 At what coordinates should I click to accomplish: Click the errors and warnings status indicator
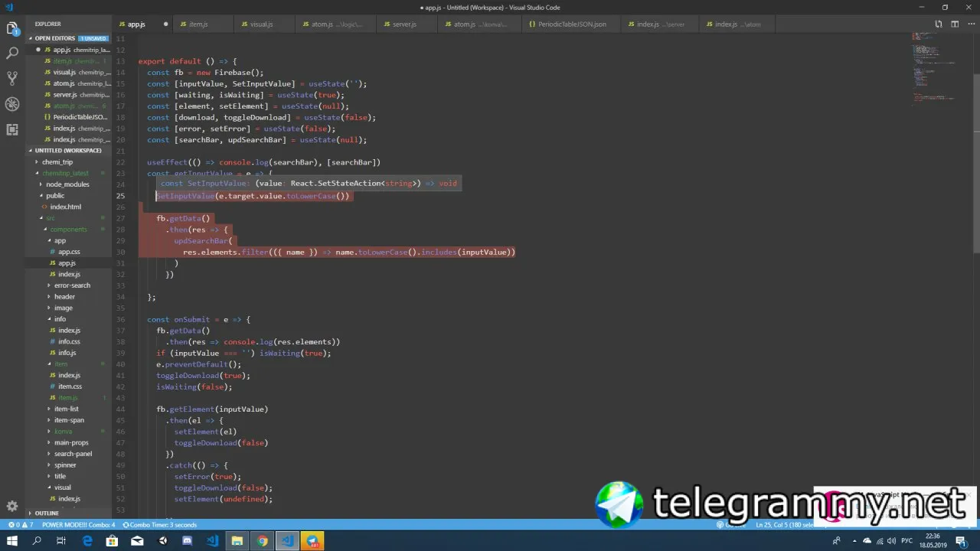(x=21, y=525)
